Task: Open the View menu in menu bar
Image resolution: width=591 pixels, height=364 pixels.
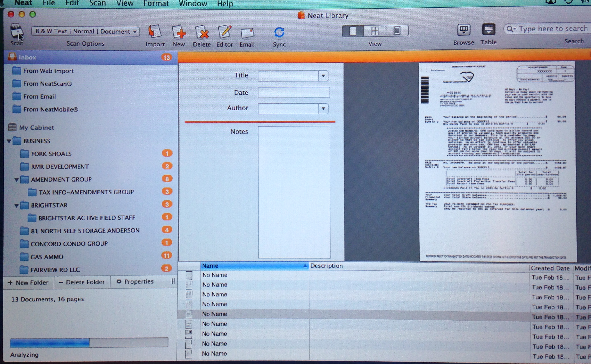Action: [x=125, y=3]
